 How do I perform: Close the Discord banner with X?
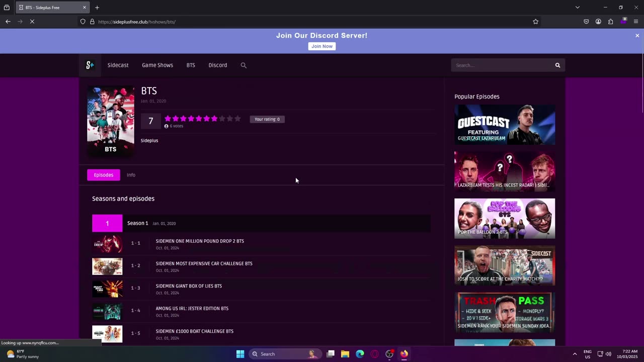pyautogui.click(x=637, y=36)
